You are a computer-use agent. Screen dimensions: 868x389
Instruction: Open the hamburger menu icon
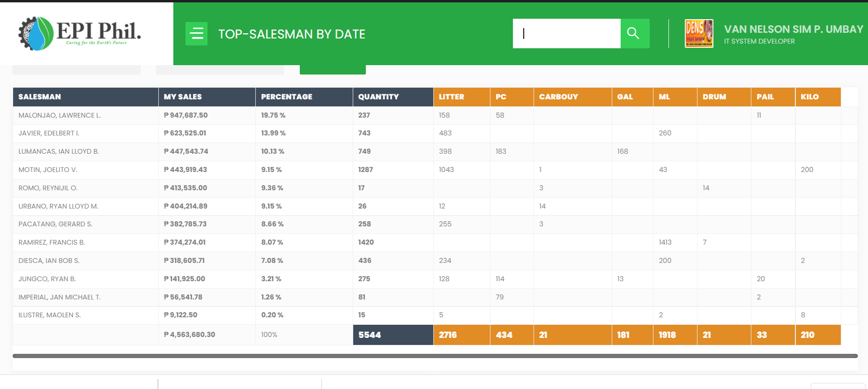tap(196, 34)
